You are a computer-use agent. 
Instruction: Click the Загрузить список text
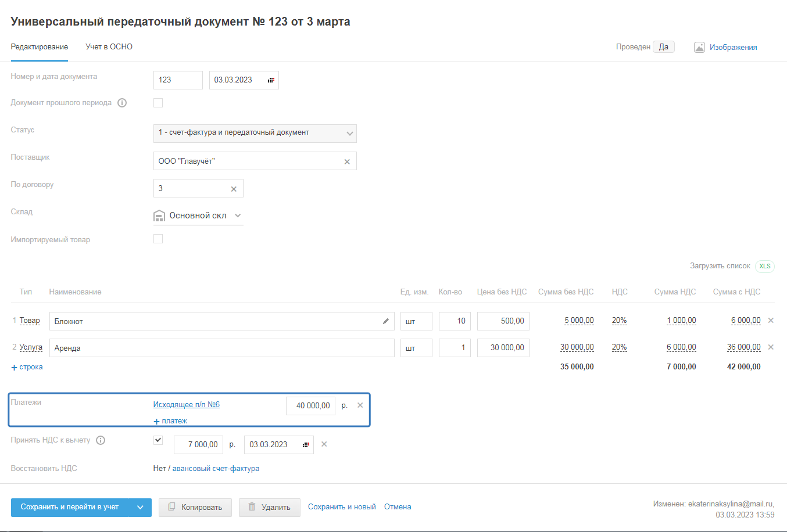tap(720, 266)
